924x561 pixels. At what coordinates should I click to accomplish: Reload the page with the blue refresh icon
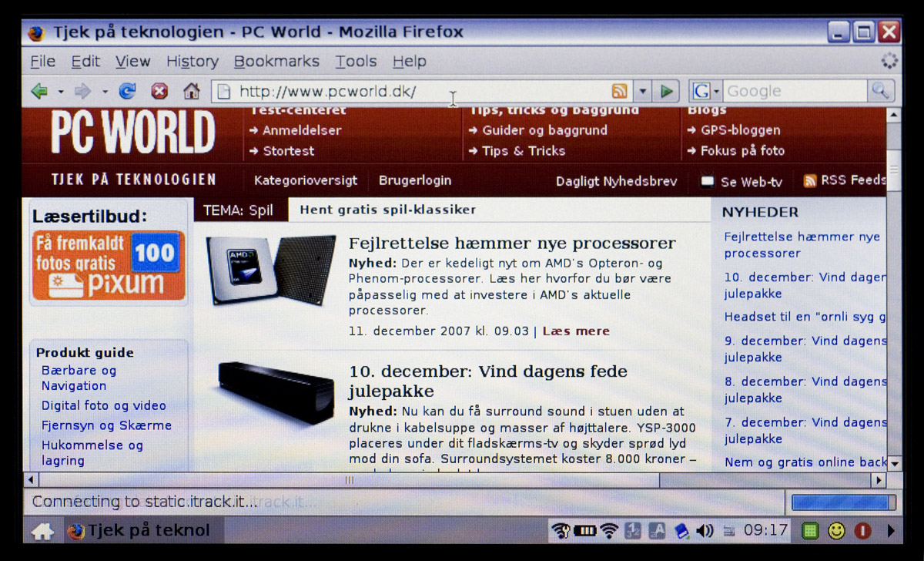127,92
